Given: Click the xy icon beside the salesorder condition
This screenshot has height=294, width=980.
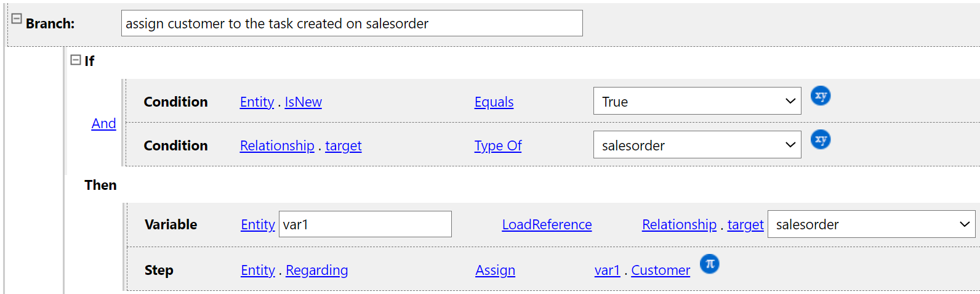Looking at the screenshot, I should click(820, 140).
